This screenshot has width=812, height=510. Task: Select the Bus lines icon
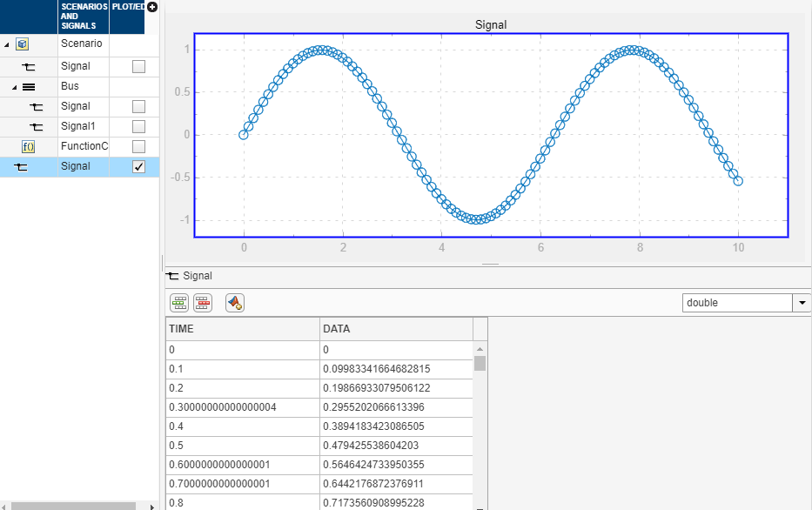29,87
